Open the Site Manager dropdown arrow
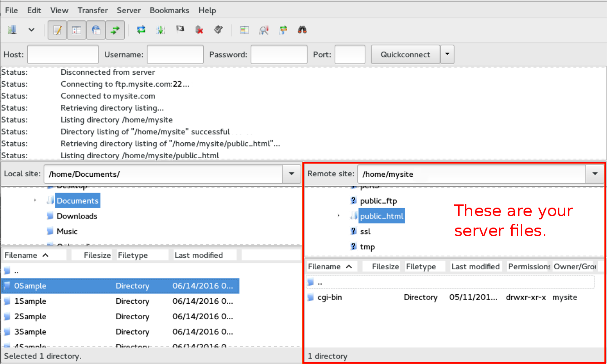 (31, 29)
